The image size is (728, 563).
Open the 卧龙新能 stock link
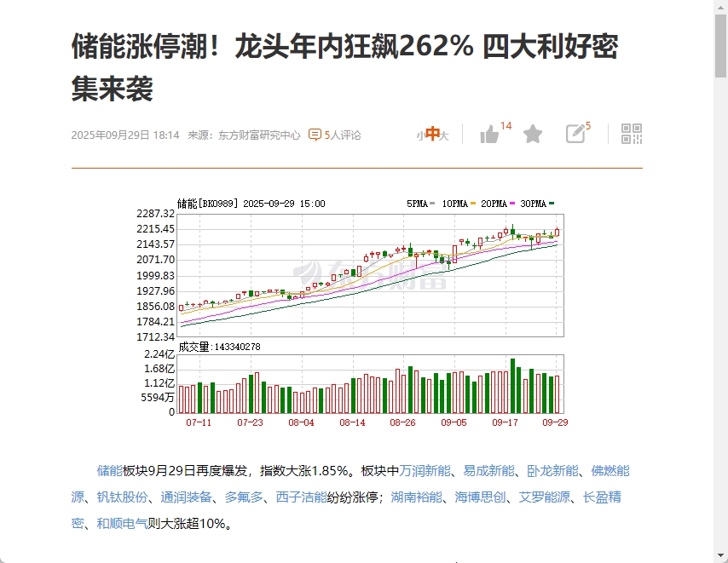coord(552,471)
